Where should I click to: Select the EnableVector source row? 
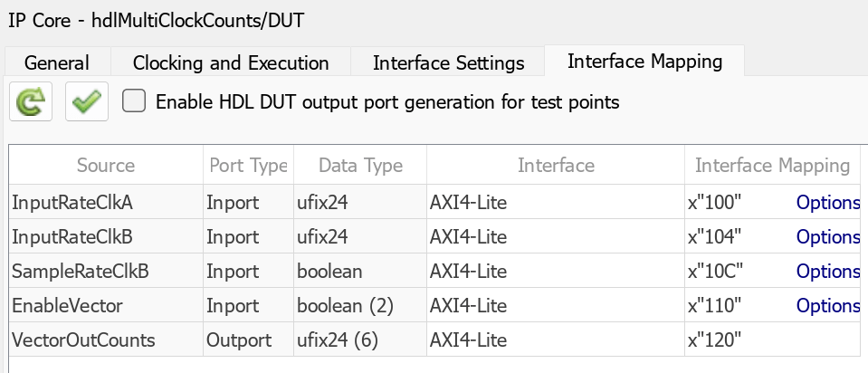click(x=67, y=306)
